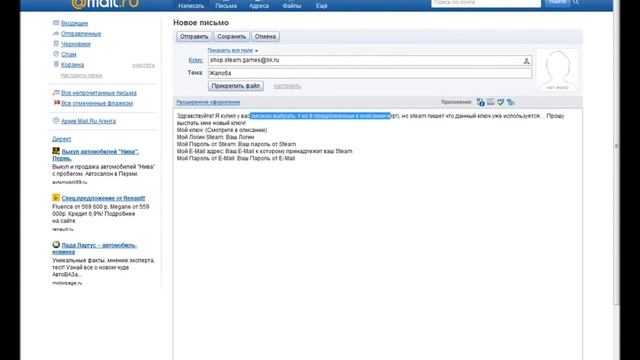This screenshot has width=640, height=360.
Task: Show Все непрочитанные письма
Action: 99,93
